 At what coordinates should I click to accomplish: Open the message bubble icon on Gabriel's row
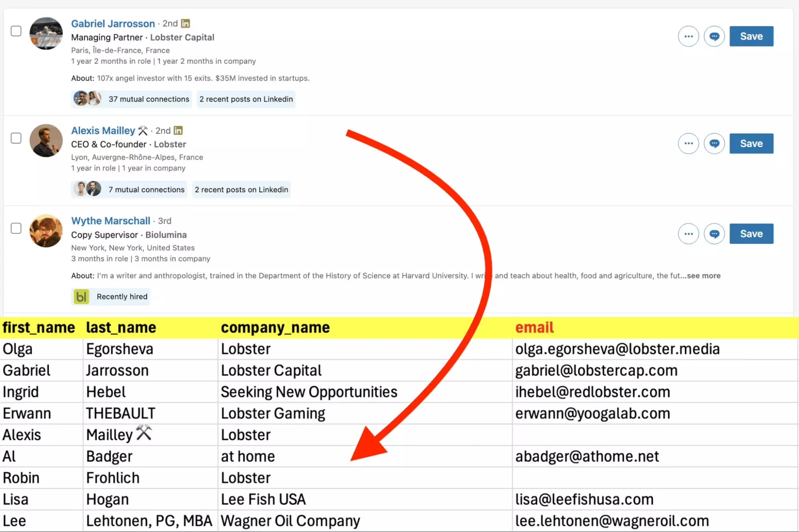tap(714, 36)
